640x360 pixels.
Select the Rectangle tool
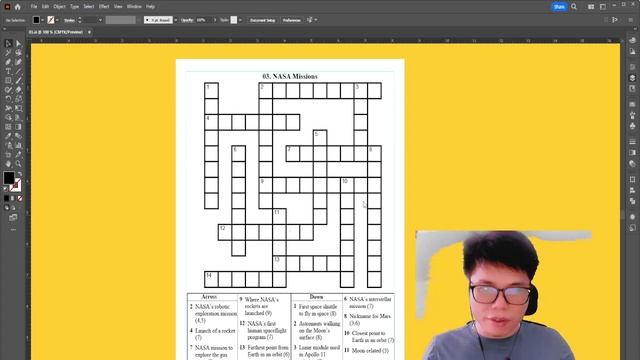click(8, 80)
